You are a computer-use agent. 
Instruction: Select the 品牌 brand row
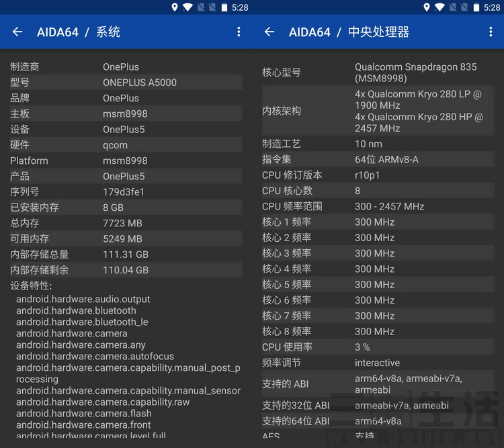tap(126, 98)
